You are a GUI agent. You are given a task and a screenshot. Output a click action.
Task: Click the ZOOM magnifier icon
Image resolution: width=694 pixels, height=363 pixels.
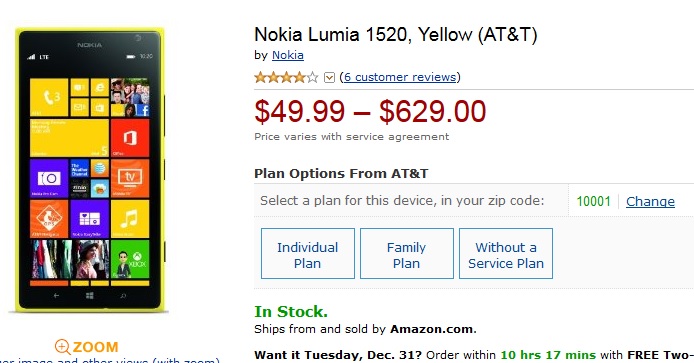pos(62,347)
